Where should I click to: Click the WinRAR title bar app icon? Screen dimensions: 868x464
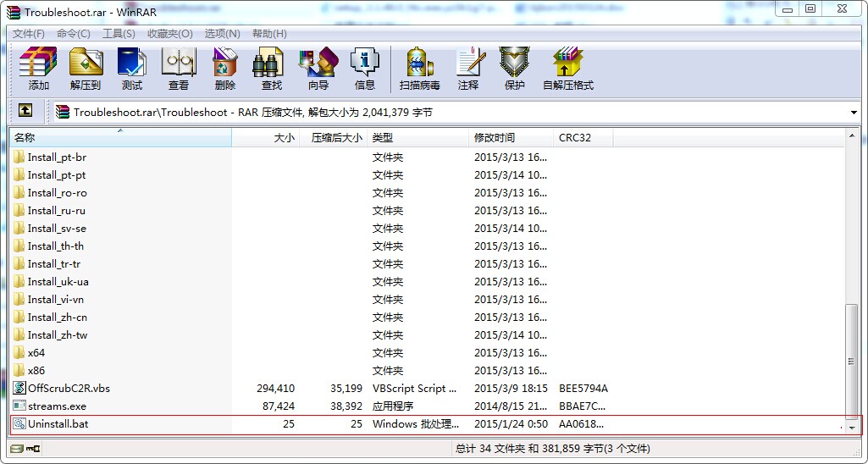coord(14,12)
